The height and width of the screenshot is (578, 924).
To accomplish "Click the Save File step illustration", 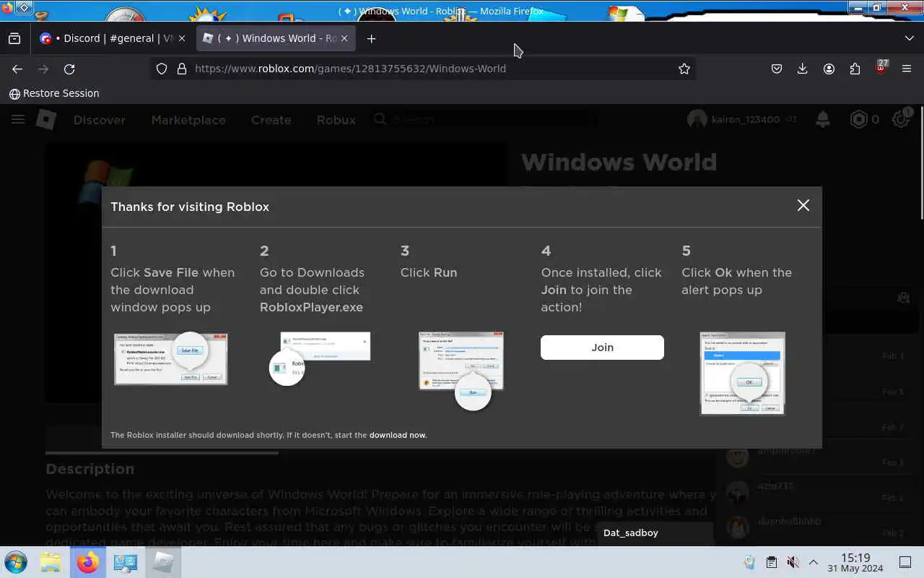I will point(170,358).
